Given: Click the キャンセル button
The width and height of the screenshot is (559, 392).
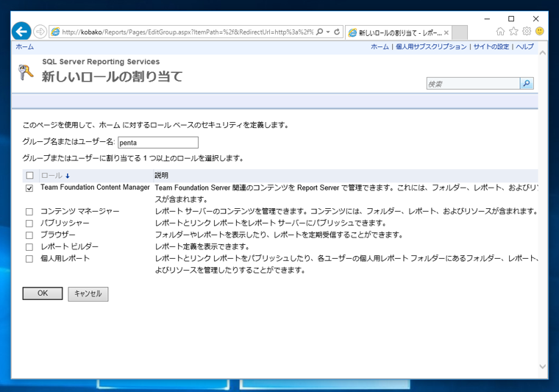Looking at the screenshot, I should (88, 293).
